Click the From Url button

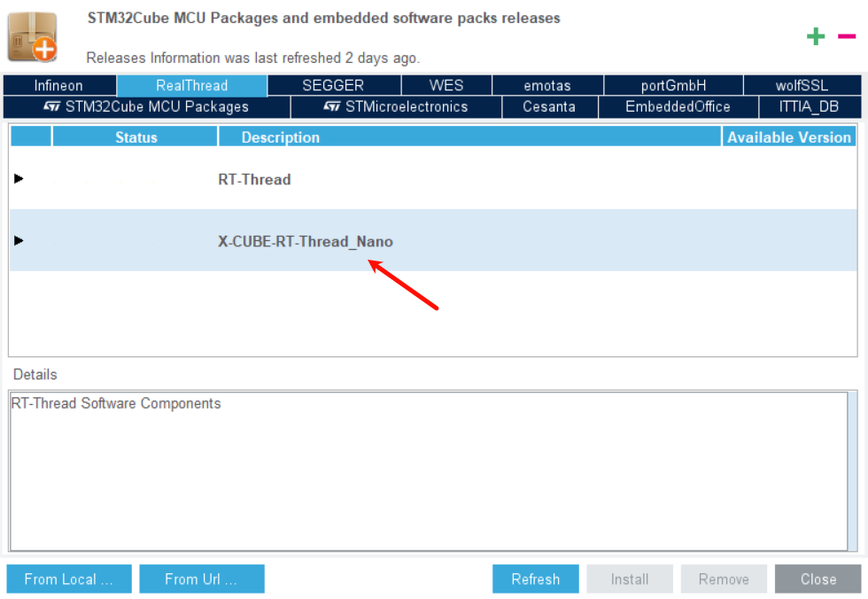click(202, 580)
